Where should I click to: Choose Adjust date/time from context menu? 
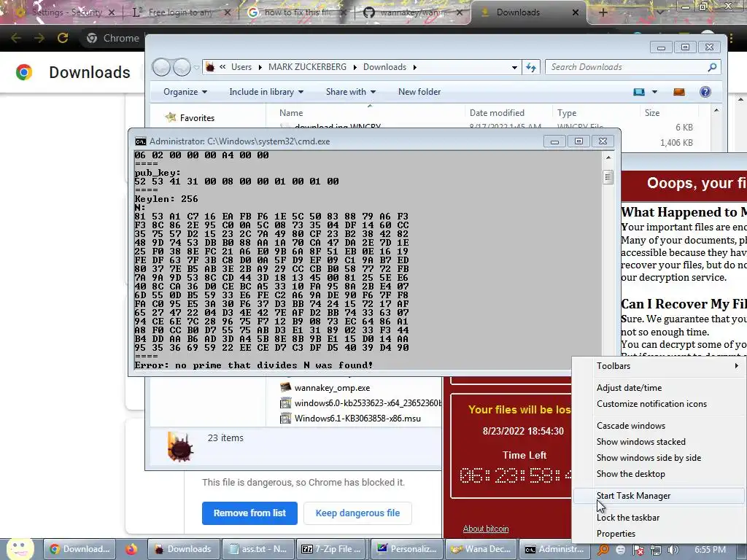point(629,388)
